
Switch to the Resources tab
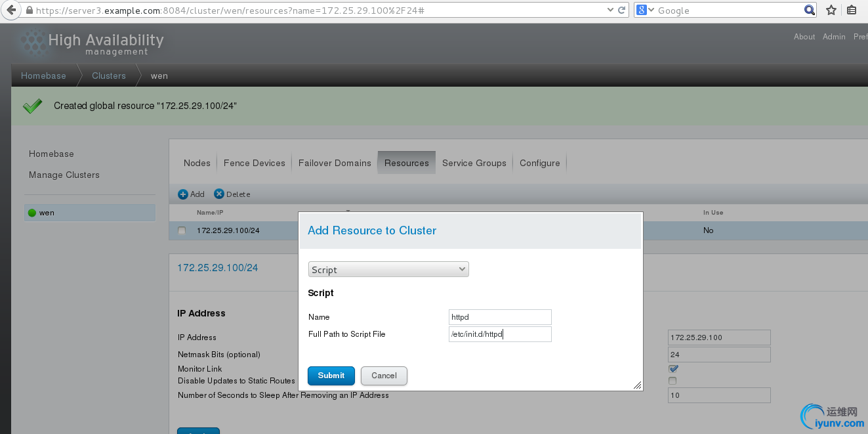(x=407, y=163)
